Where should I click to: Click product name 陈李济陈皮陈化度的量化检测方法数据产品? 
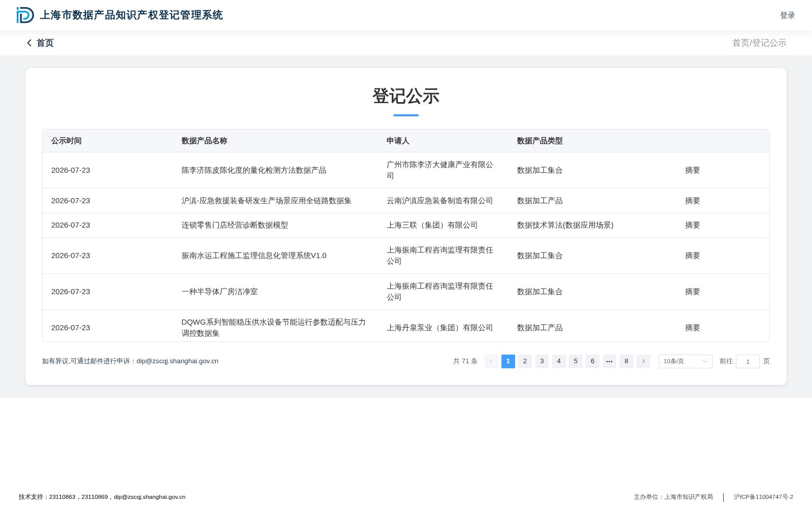(x=254, y=170)
